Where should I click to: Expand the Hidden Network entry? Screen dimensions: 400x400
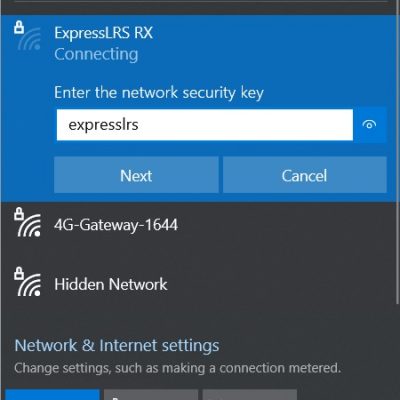198,285
